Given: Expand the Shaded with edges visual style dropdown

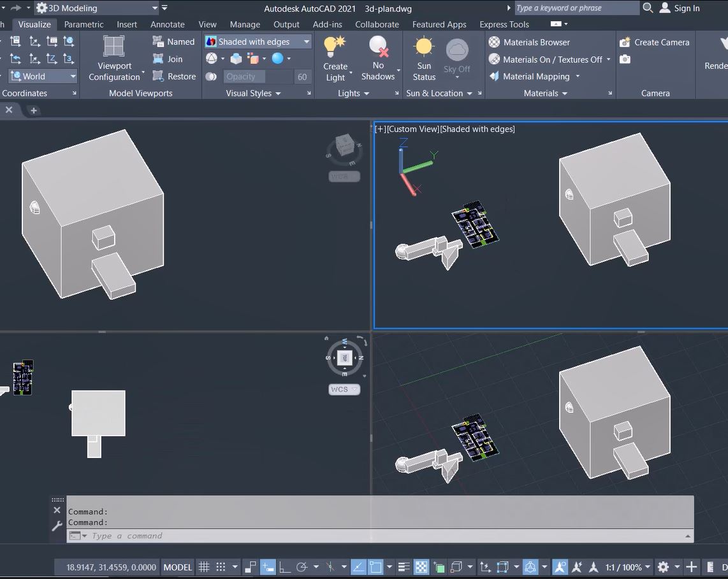Looking at the screenshot, I should tap(307, 42).
